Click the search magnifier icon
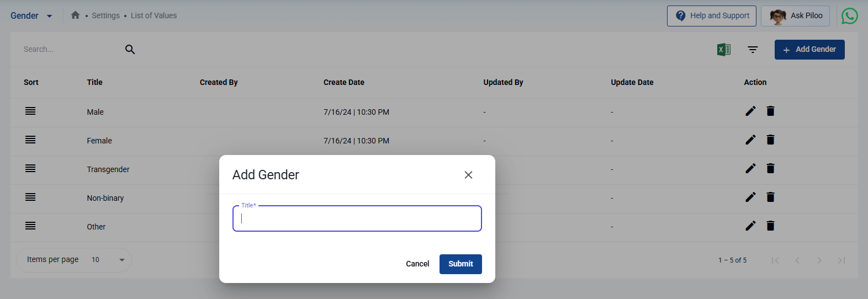This screenshot has height=299, width=868. pos(130,50)
